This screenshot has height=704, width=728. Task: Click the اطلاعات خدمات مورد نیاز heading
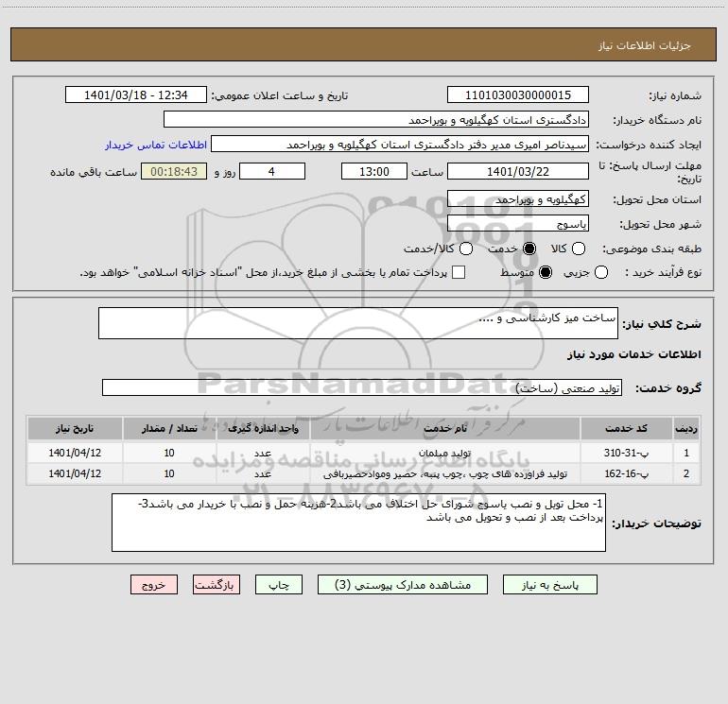pyautogui.click(x=634, y=354)
